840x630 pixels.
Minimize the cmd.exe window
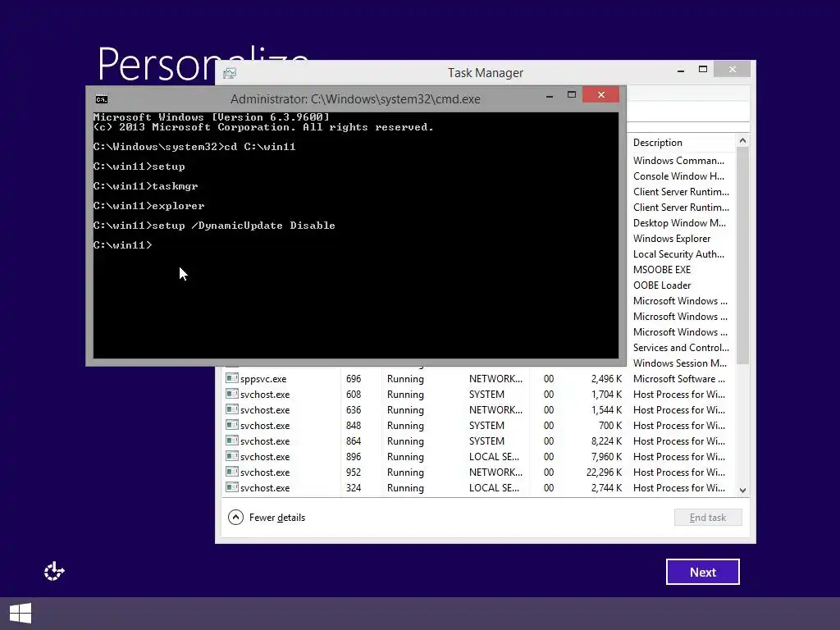coord(550,96)
